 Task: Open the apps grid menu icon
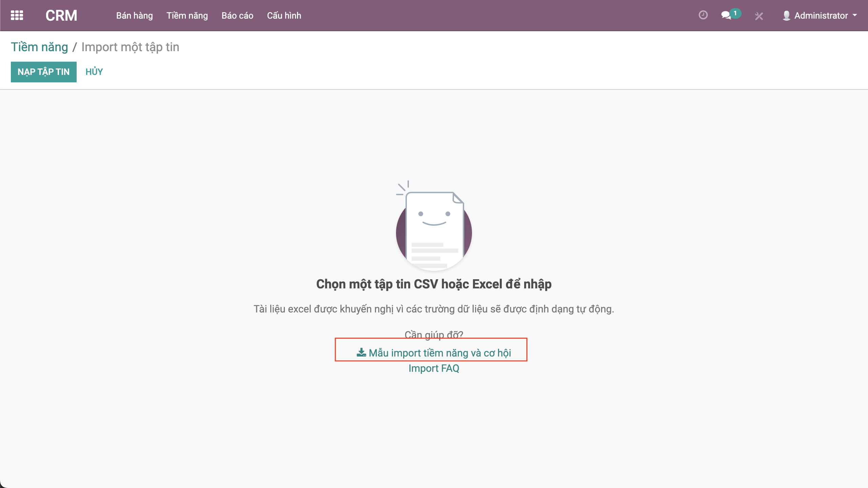click(17, 16)
